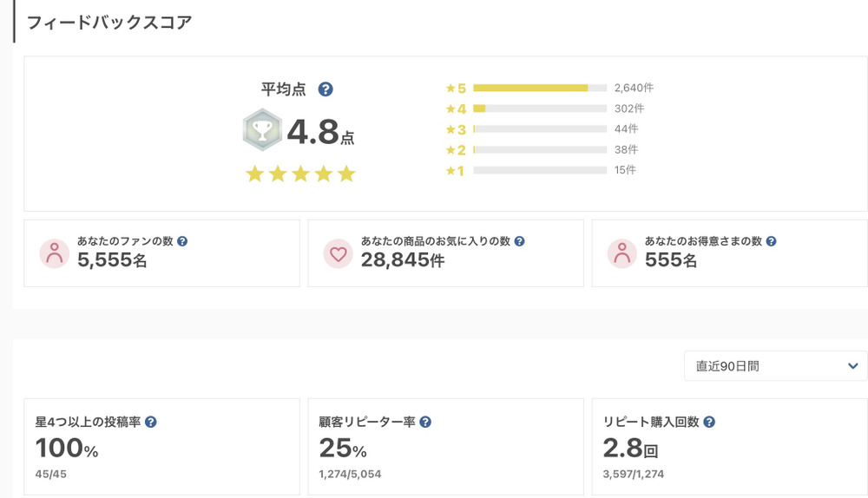Click the 5-star rating bar
The image size is (868, 498).
point(539,88)
